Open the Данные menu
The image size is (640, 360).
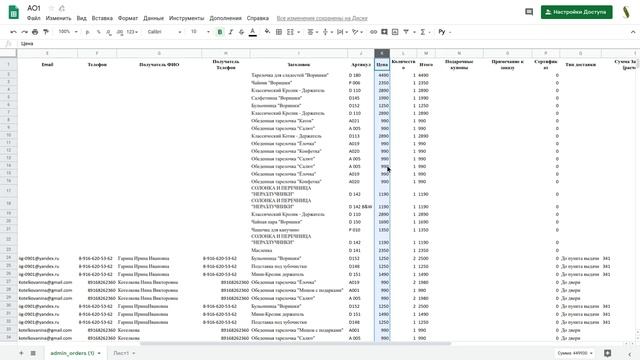click(x=153, y=18)
